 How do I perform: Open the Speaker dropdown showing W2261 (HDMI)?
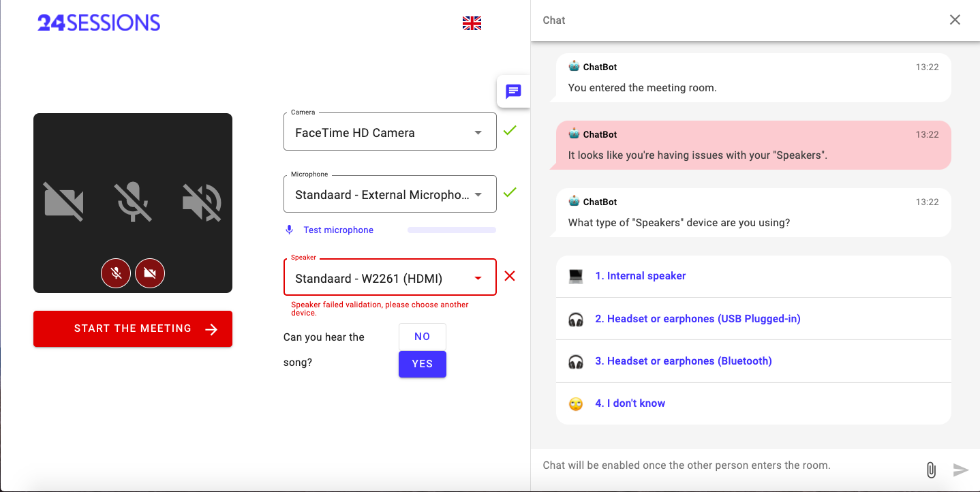click(390, 278)
